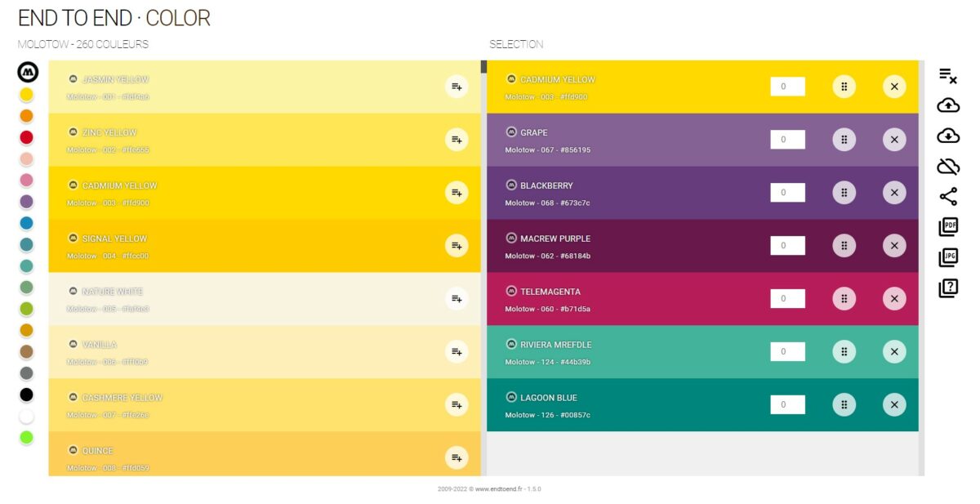Edit the quantity field for Grape
The width and height of the screenshot is (980, 504).
point(787,140)
